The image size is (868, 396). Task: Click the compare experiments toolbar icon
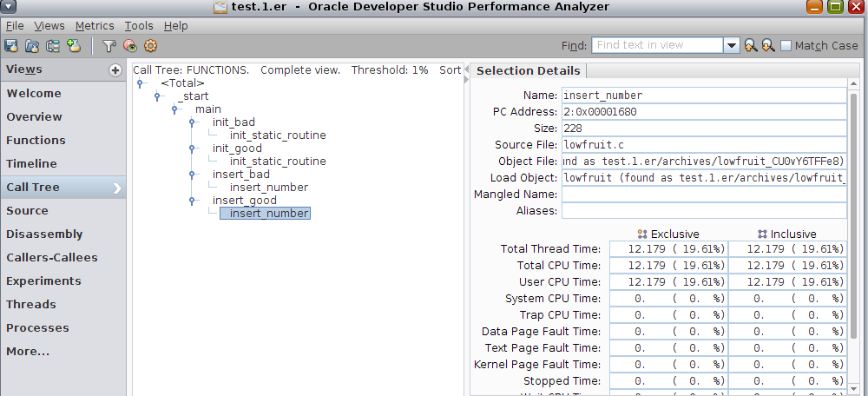click(x=53, y=46)
